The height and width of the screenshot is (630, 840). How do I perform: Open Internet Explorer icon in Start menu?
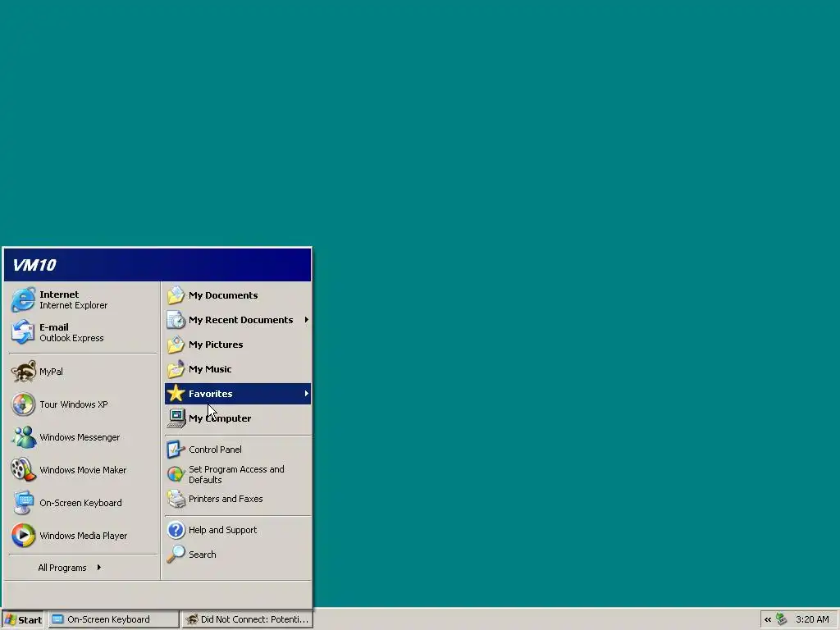pos(23,299)
